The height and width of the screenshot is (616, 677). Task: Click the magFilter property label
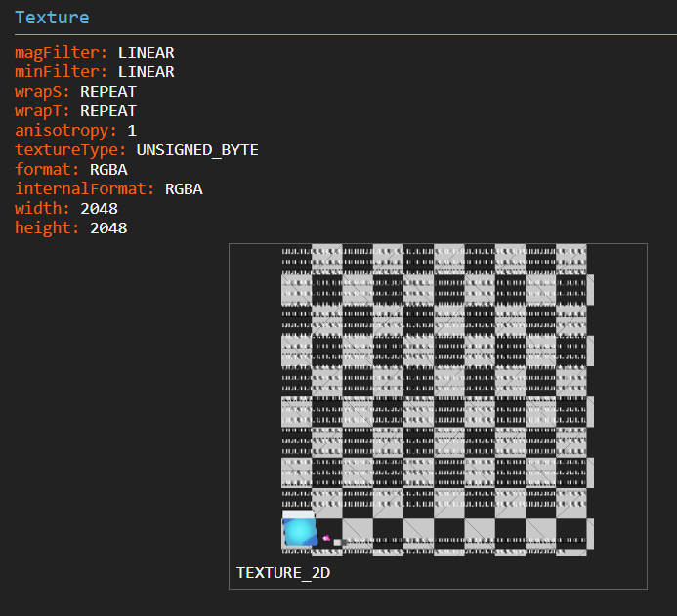[61, 53]
